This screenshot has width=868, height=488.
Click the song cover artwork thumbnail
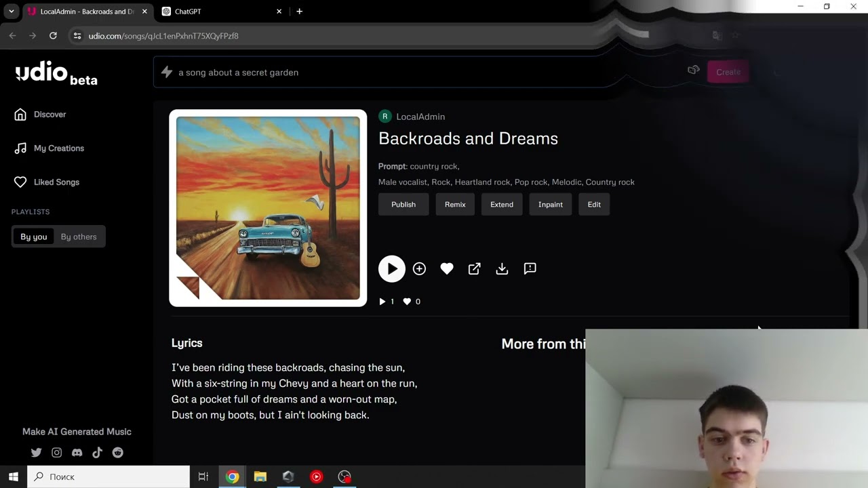[268, 208]
